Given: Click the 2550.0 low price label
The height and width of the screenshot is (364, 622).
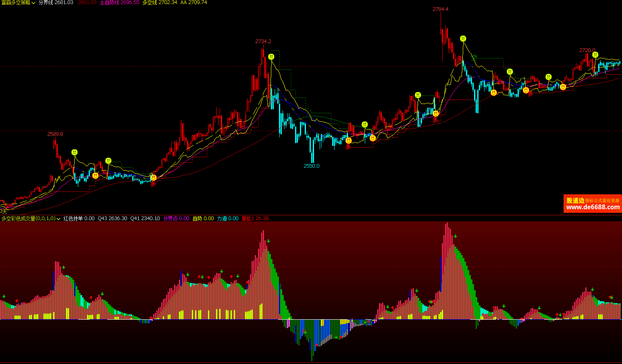Looking at the screenshot, I should coord(311,166).
